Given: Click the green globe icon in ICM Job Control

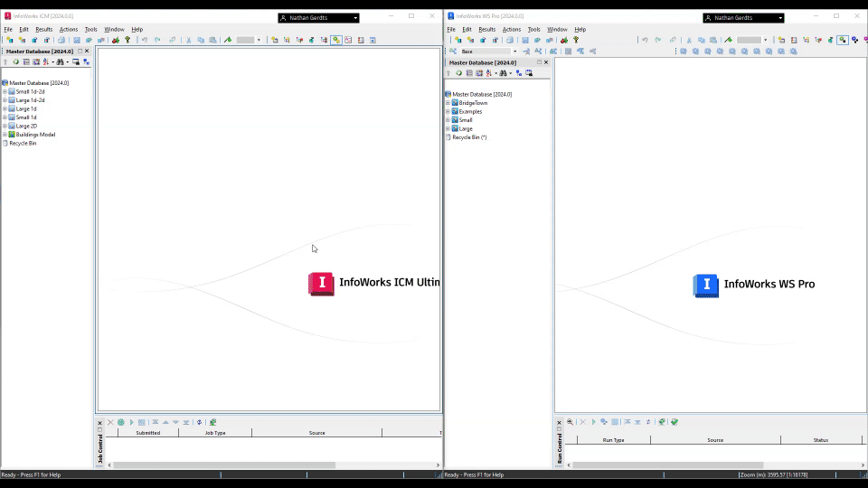Looking at the screenshot, I should click(x=120, y=422).
